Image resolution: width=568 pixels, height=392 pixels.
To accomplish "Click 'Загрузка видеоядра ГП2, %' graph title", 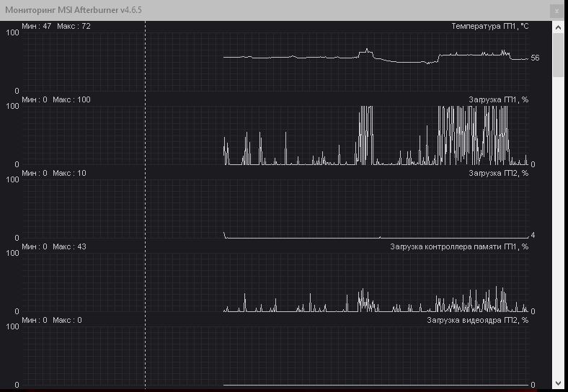I will click(x=477, y=320).
